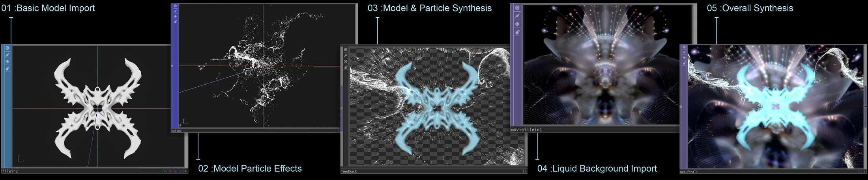868x180 pixels.
Task: Click the final composite in out_final4 viewer
Action: tap(775, 106)
